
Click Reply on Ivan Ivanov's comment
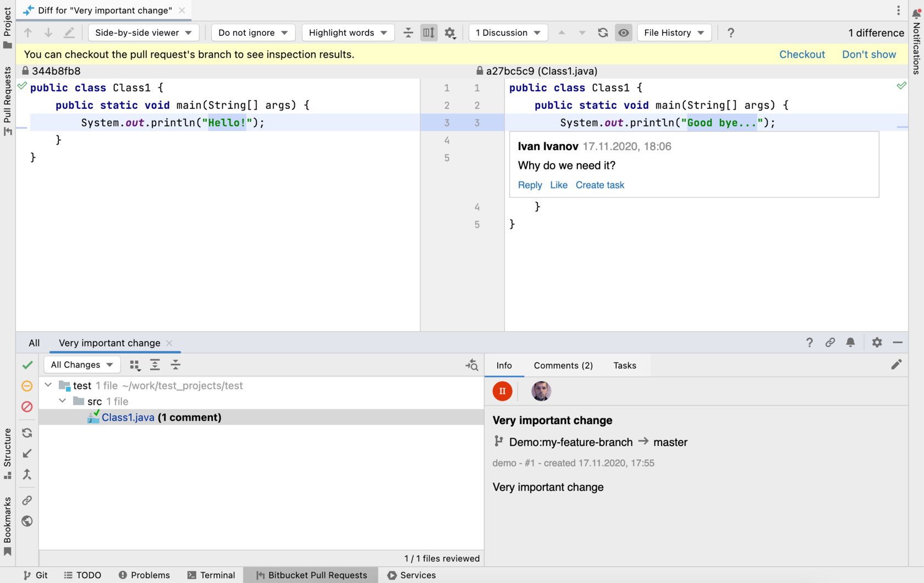[x=530, y=185]
